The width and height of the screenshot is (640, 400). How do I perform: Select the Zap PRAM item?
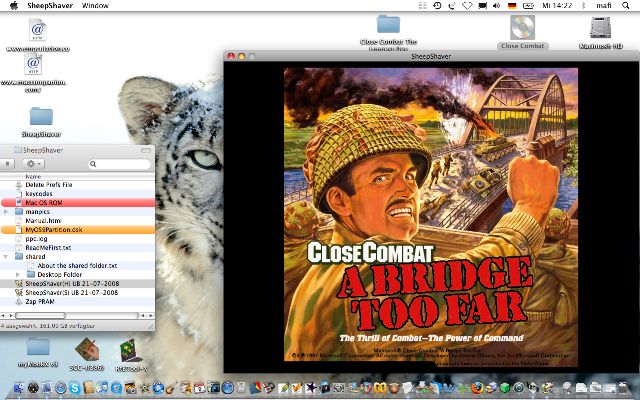[77, 301]
